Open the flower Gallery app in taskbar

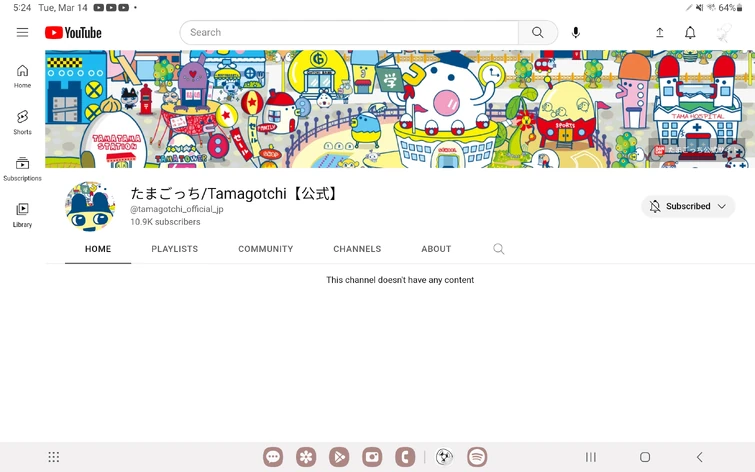tap(306, 457)
